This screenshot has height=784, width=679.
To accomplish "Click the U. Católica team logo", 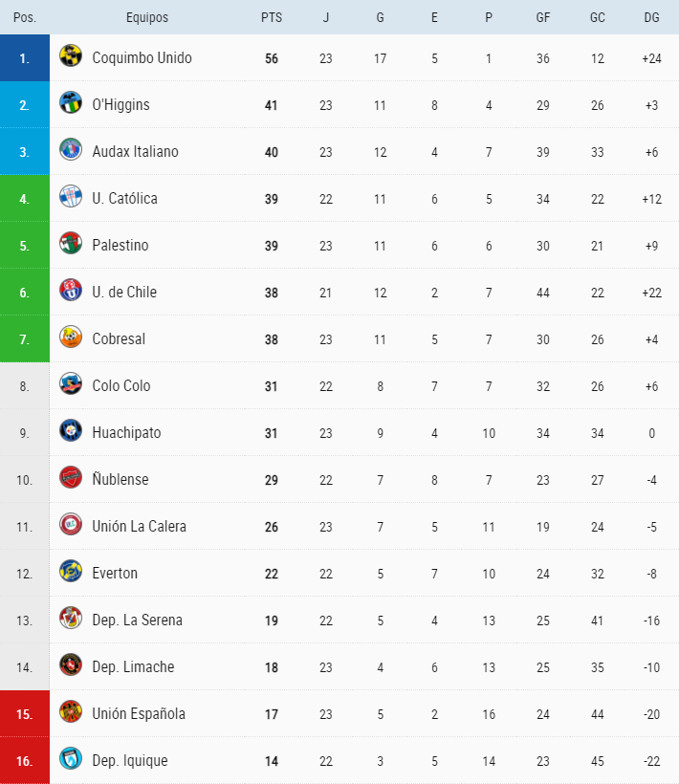I will point(71,197).
